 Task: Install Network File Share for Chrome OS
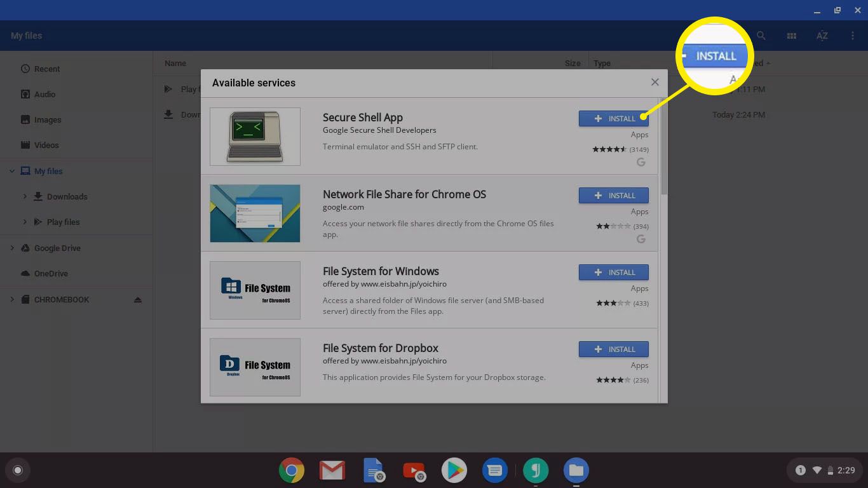[x=613, y=195]
